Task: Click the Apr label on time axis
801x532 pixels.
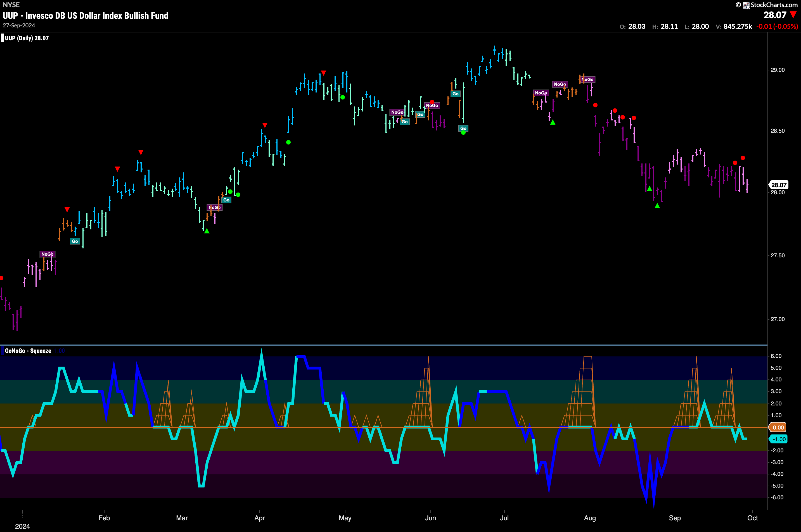Action: [x=260, y=518]
